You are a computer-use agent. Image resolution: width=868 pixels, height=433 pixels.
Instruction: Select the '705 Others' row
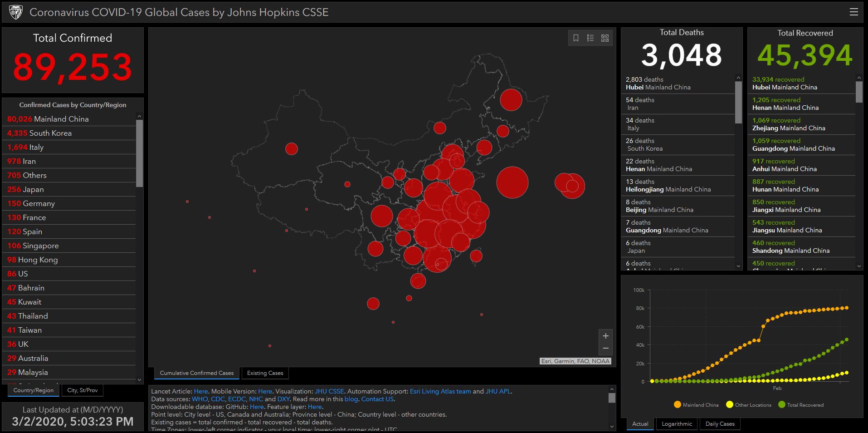coord(69,175)
